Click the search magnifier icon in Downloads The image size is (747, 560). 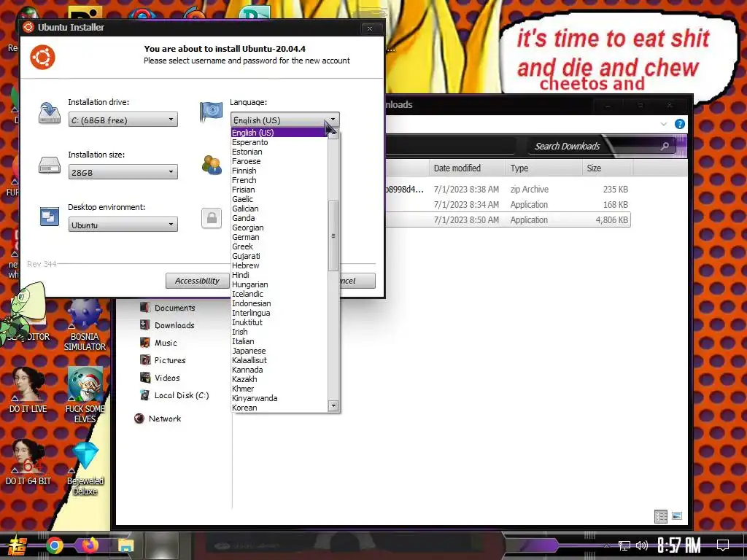point(665,146)
